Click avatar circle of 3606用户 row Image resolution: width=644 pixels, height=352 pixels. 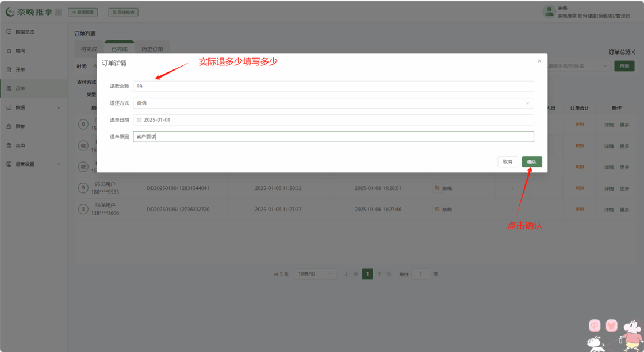point(83,209)
